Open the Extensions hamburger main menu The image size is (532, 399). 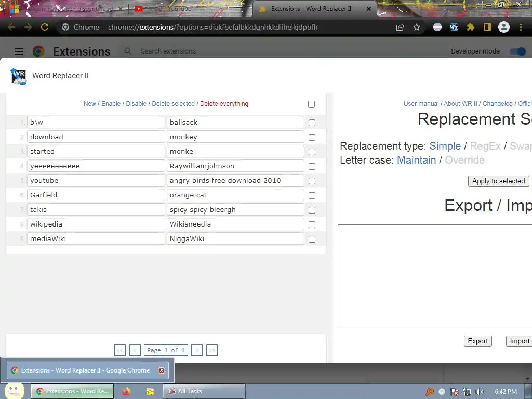pos(19,51)
